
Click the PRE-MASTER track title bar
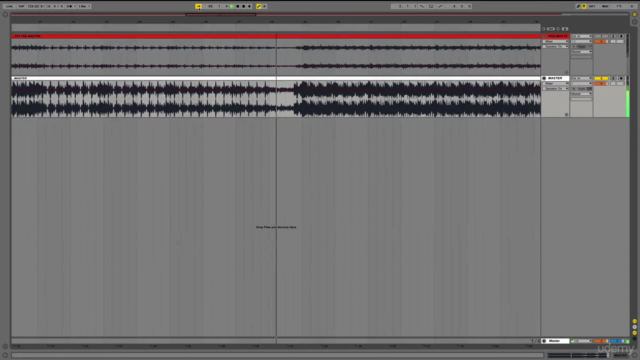276,36
